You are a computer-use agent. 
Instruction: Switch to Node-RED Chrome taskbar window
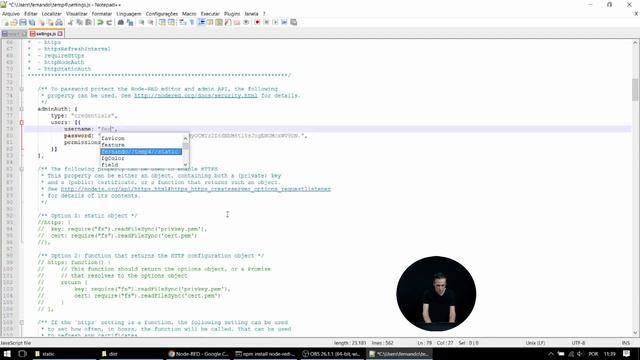pos(199,354)
